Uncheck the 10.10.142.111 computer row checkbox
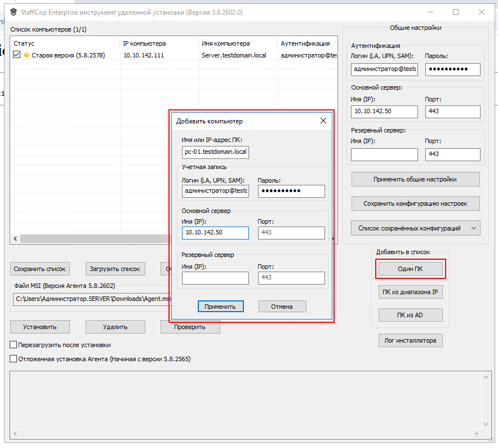This screenshot has height=448, width=498. point(17,55)
